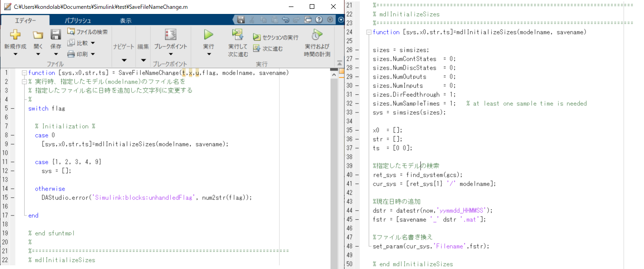Click the Compare (比較) icon
Viewport: 644px width, 269px height.
[71, 43]
